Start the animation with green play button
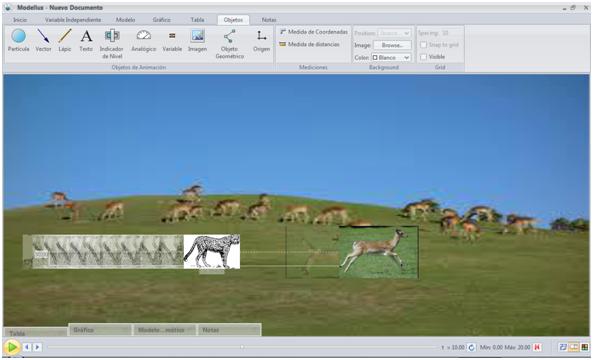The width and height of the screenshot is (594, 360). [12, 347]
